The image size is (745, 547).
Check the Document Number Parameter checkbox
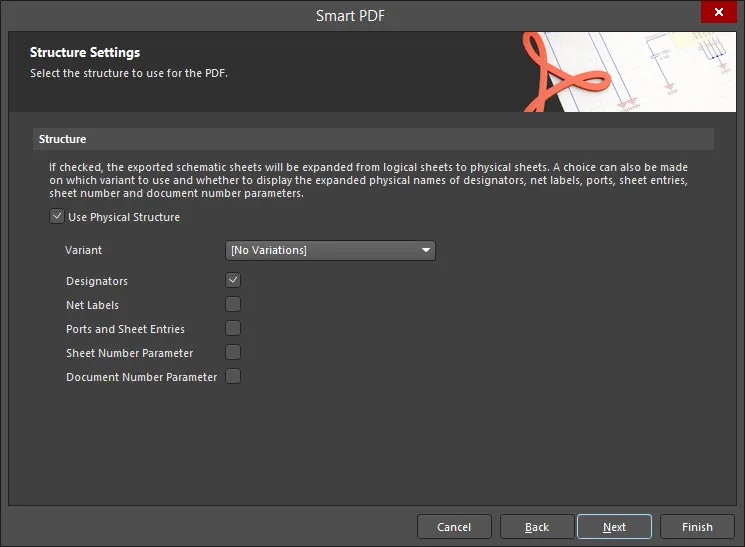(x=233, y=377)
